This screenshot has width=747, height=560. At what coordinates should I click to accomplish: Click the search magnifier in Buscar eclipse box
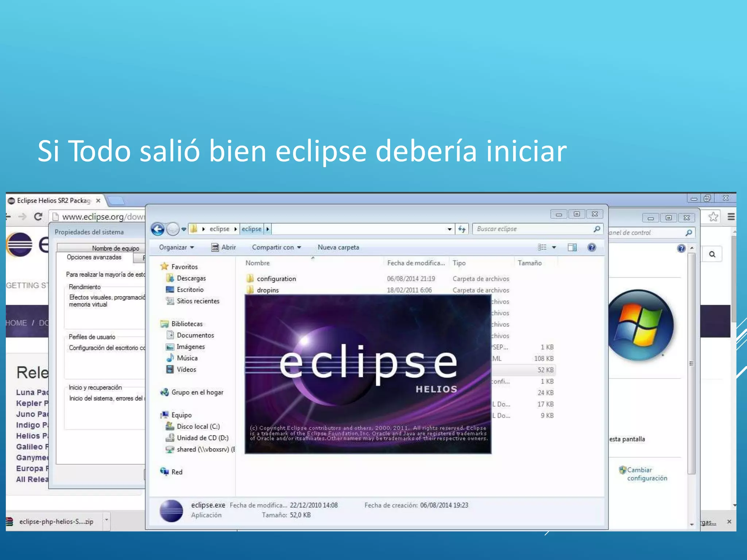597,229
